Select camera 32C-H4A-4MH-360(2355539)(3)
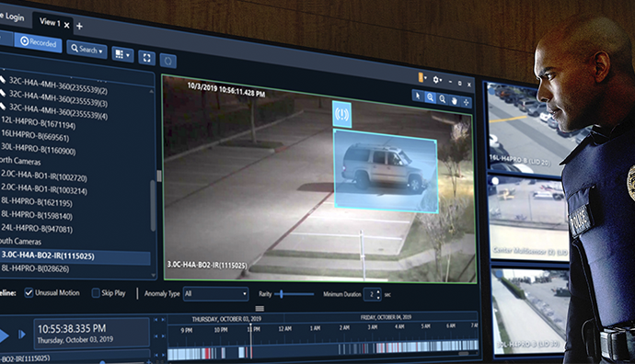635x364 pixels. [58, 98]
